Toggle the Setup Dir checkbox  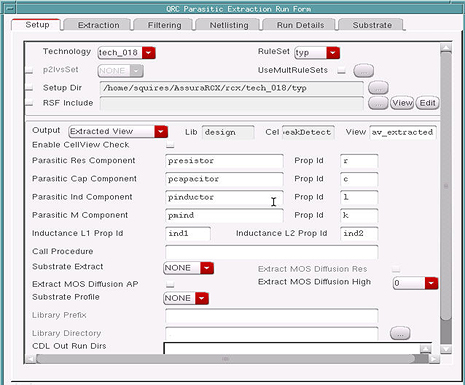coord(29,88)
